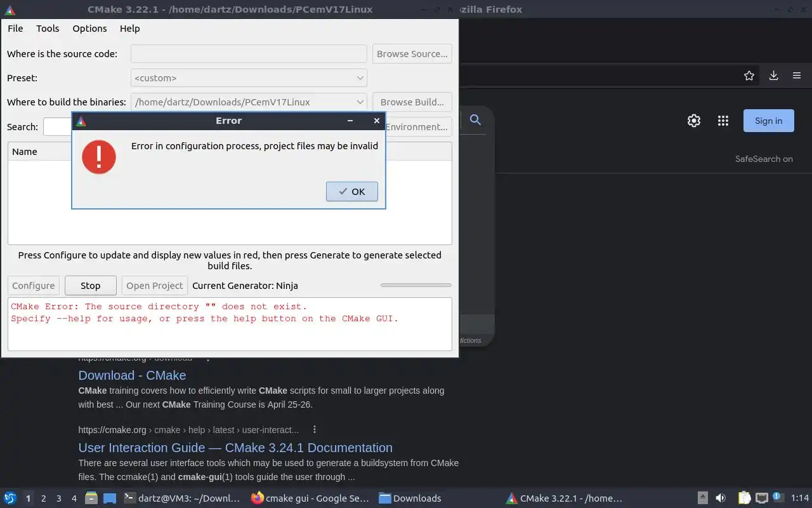Click the volume speaker tray icon
812x508 pixels.
721,498
